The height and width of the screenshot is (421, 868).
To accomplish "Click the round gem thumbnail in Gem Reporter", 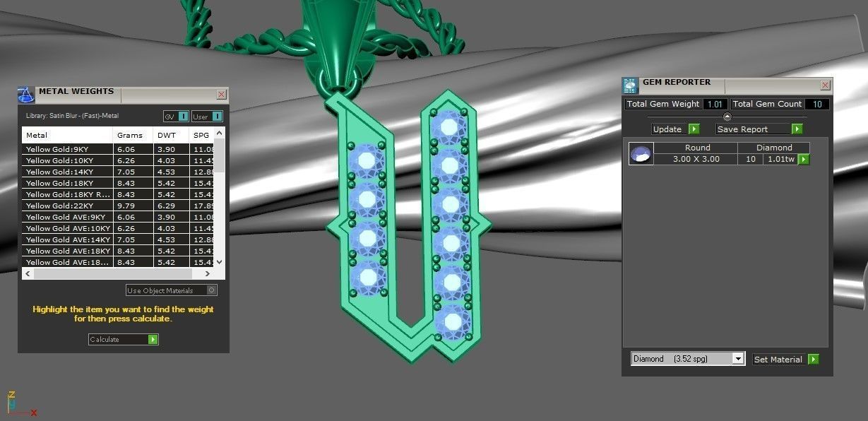I will tap(641, 154).
